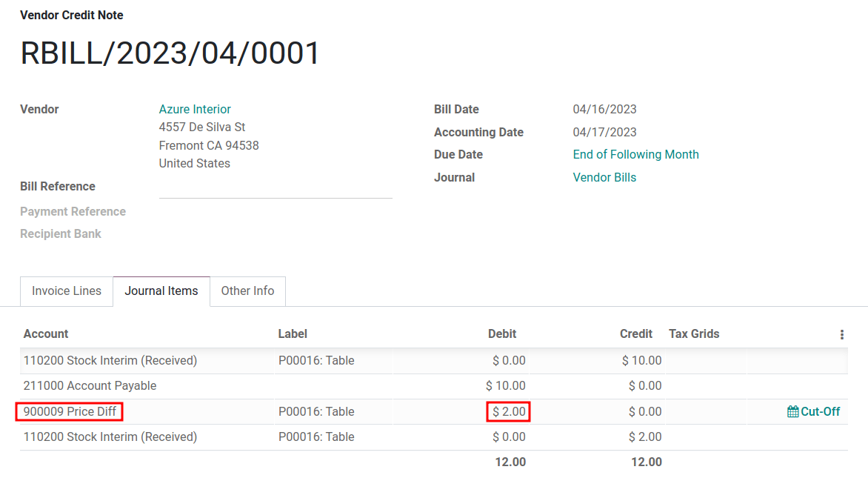Screen dimensions: 868x478
Task: Select the 900009 Price Diff account cell
Action: pos(70,412)
